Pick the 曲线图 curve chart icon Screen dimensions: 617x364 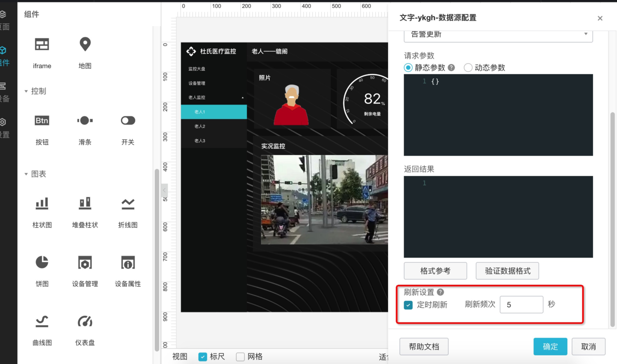coord(42,321)
